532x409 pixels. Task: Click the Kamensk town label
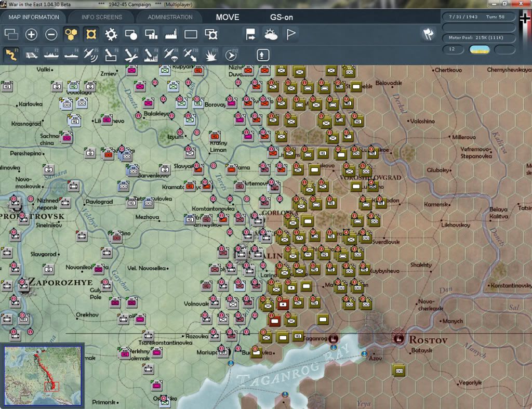[x=436, y=204]
